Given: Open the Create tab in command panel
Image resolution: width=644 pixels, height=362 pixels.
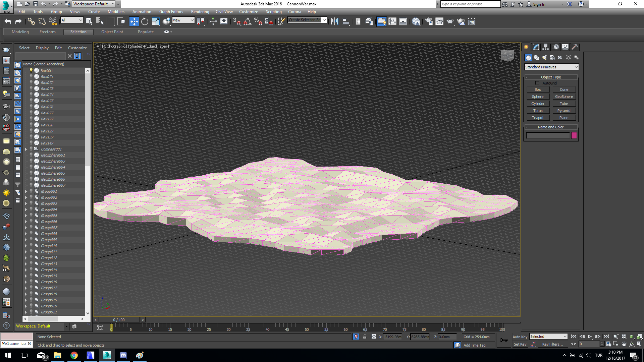Looking at the screenshot, I should click(526, 47).
